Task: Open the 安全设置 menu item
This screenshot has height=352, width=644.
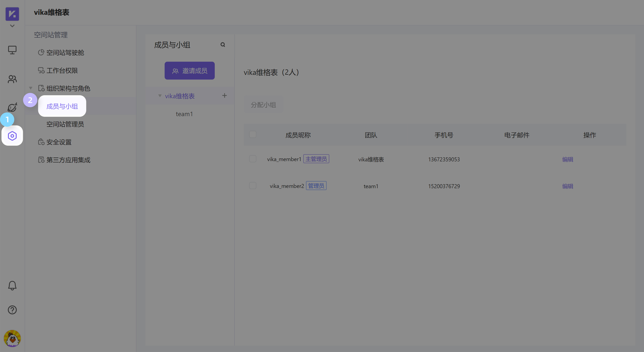Action: tap(59, 142)
